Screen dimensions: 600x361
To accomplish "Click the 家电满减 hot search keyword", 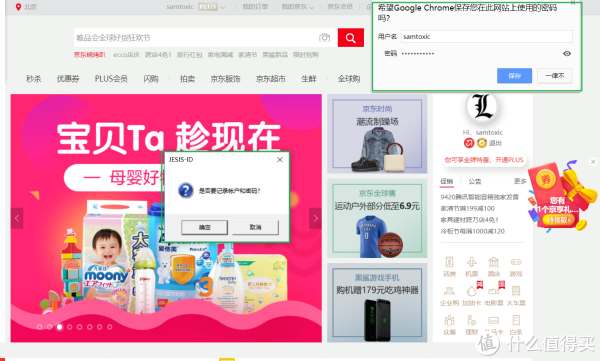I will point(220,55).
